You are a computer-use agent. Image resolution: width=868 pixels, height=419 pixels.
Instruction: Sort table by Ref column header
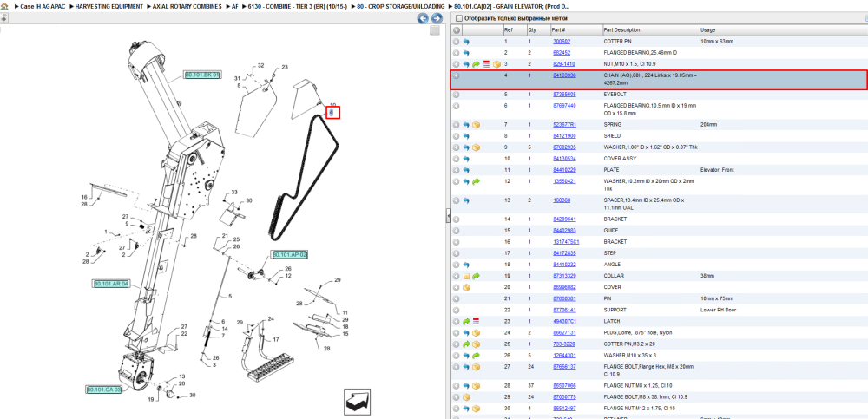(508, 29)
